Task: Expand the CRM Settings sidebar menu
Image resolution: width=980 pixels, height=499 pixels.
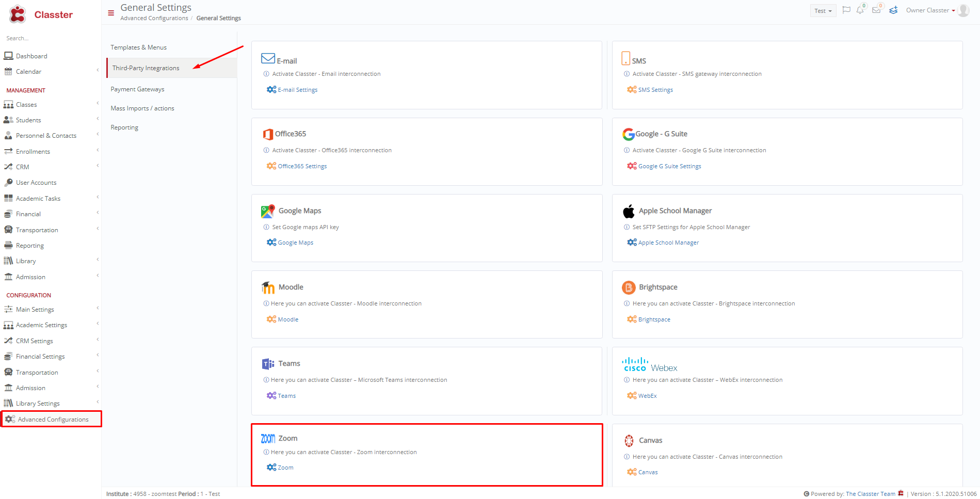Action: pos(98,340)
